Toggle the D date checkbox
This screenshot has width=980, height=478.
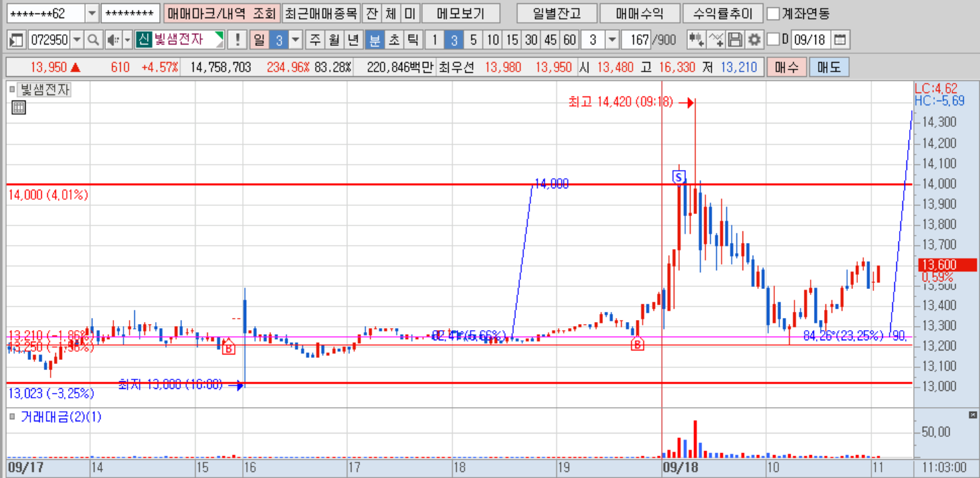pyautogui.click(x=773, y=40)
